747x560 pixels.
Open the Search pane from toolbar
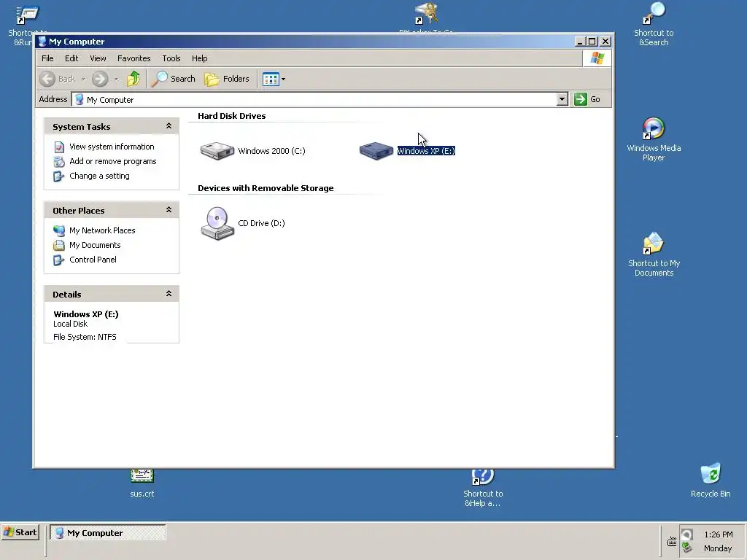[174, 79]
